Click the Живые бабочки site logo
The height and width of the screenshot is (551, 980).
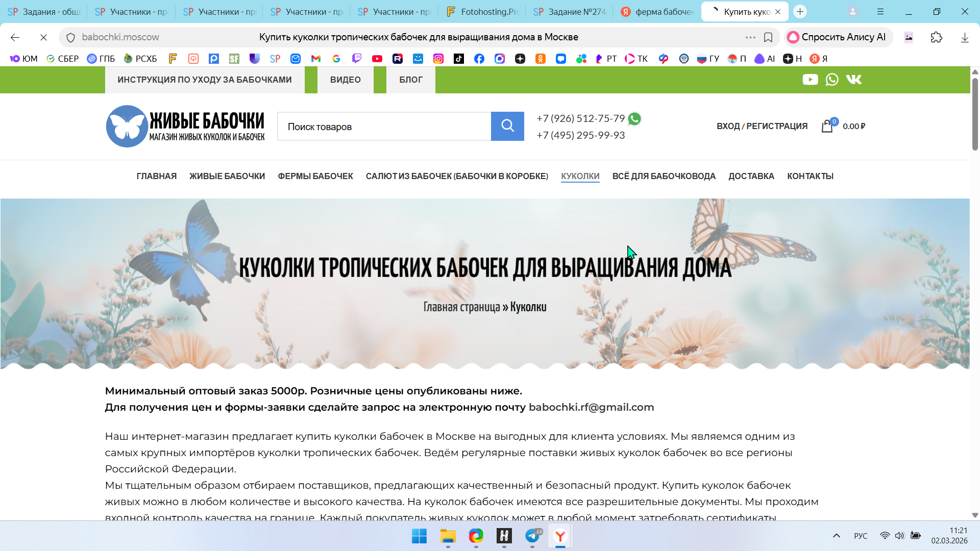(185, 126)
